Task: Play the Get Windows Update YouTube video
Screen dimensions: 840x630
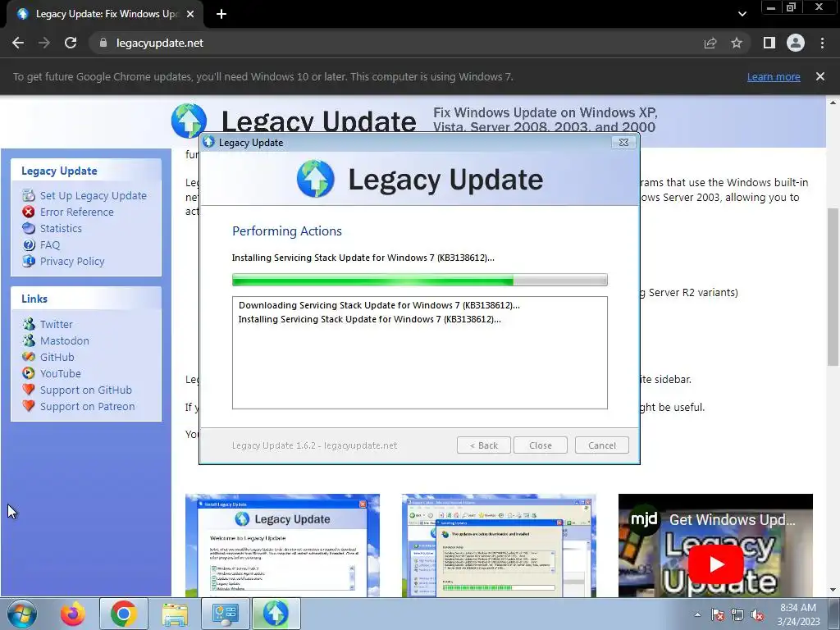Action: point(715,564)
